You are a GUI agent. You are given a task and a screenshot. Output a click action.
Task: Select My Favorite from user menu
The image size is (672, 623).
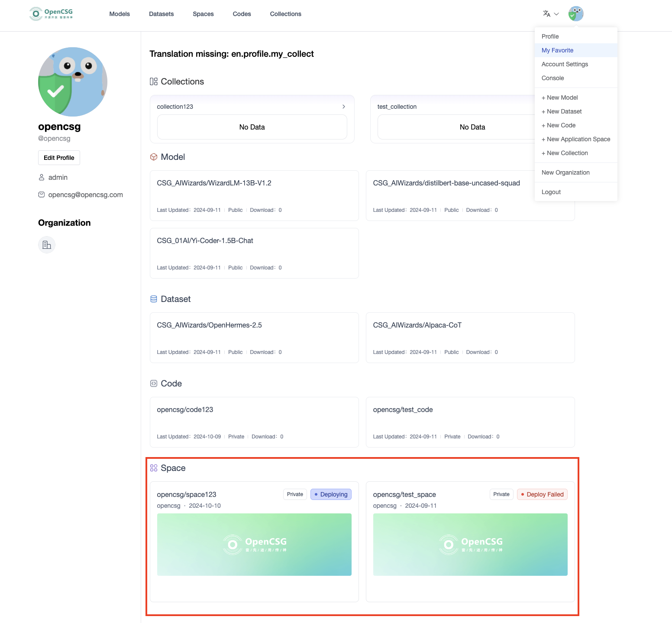click(557, 50)
